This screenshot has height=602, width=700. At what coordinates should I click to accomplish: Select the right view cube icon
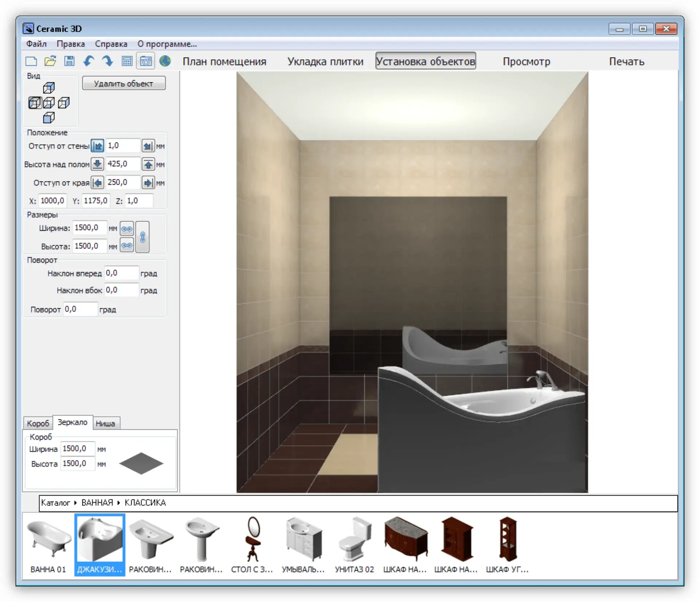[64, 103]
